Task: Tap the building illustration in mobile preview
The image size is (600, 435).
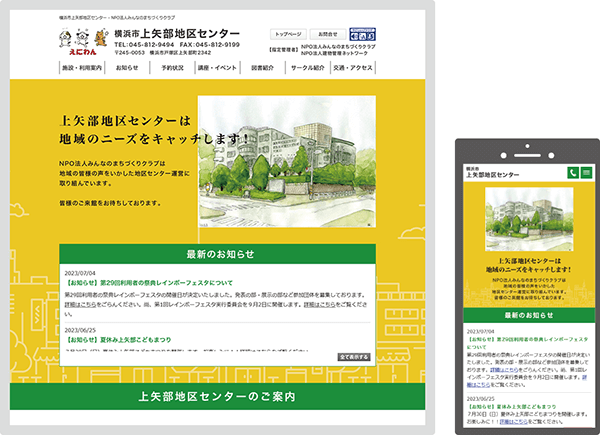Action: click(x=527, y=220)
